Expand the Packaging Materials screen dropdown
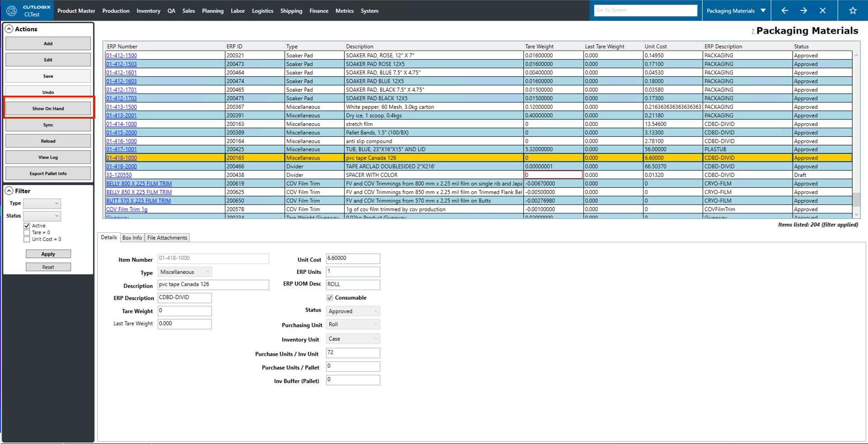Viewport: 868px width, 444px height. 763,10
